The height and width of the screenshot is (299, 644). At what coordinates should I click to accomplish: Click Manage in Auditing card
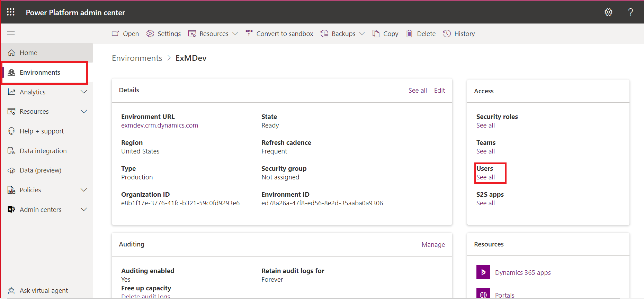(433, 245)
